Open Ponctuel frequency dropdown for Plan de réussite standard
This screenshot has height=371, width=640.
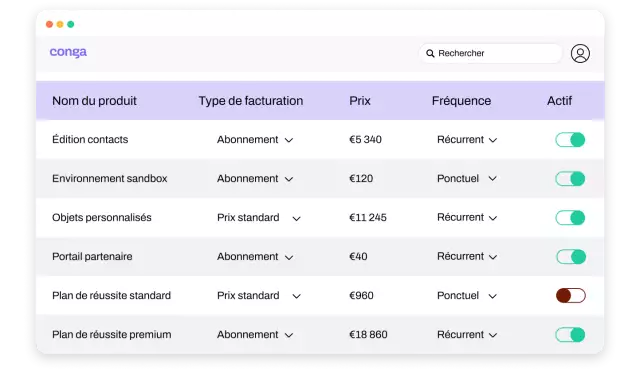click(x=467, y=295)
